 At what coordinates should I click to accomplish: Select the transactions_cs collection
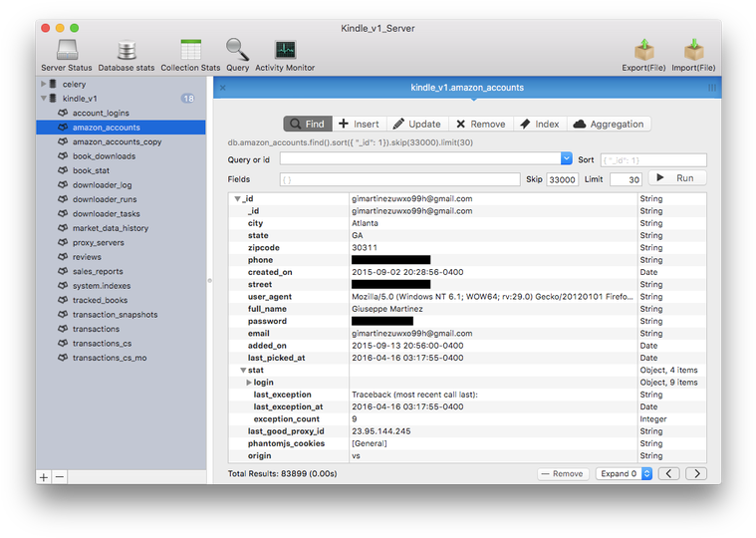121,344
